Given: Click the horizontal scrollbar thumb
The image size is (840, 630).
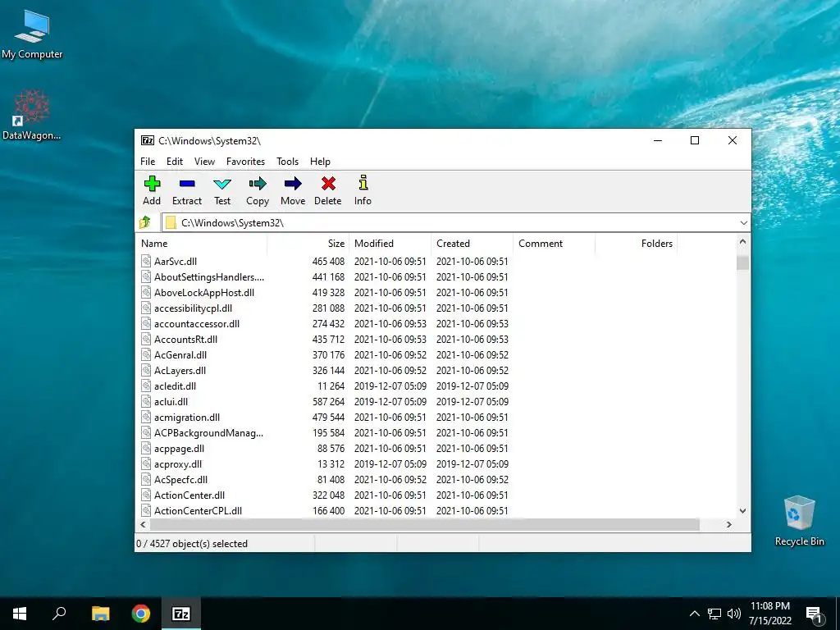Looking at the screenshot, I should click(424, 524).
